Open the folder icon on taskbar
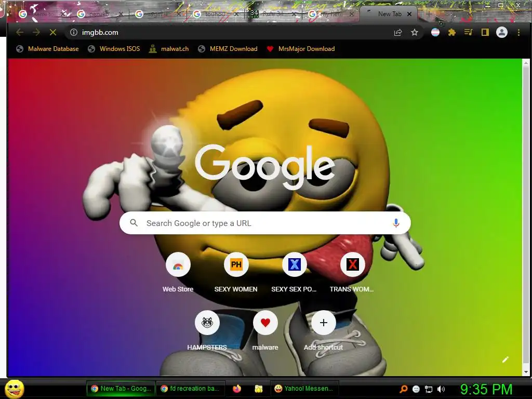 (259, 389)
